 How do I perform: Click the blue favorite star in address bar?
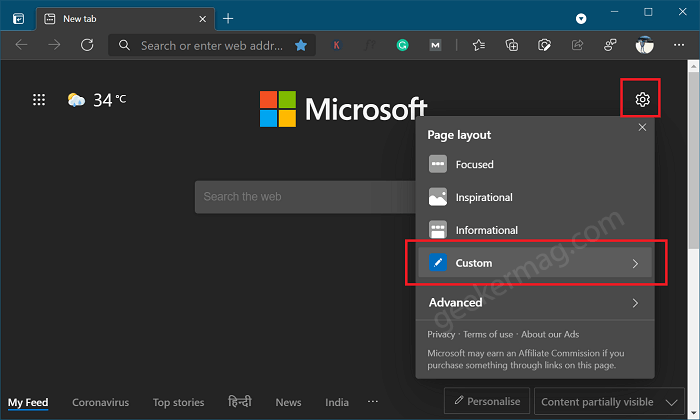coord(301,45)
